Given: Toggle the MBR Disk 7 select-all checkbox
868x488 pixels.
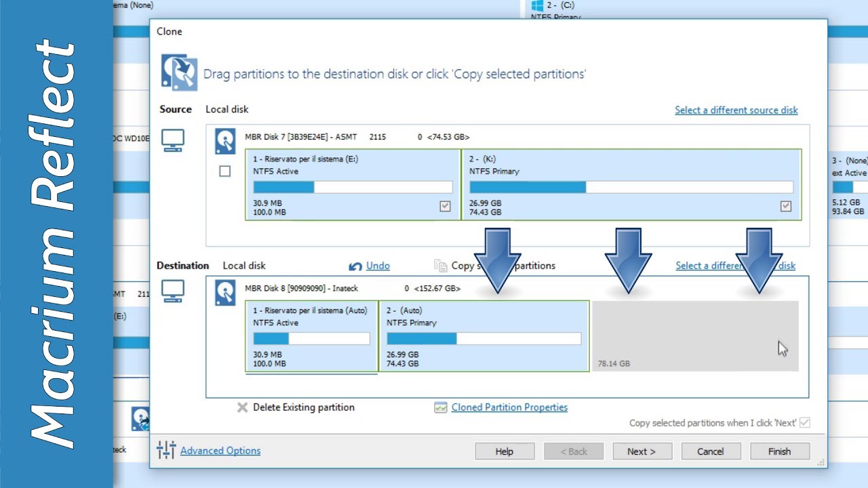Looking at the screenshot, I should click(225, 171).
